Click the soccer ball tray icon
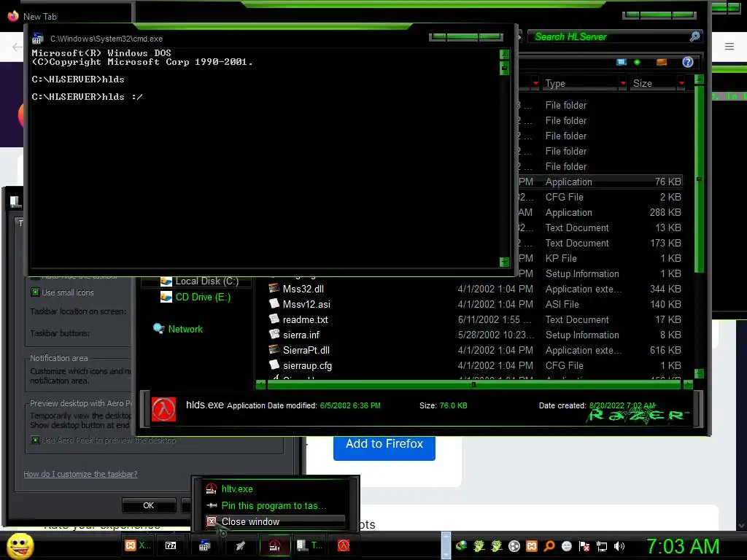The image size is (747, 560). pos(514,546)
